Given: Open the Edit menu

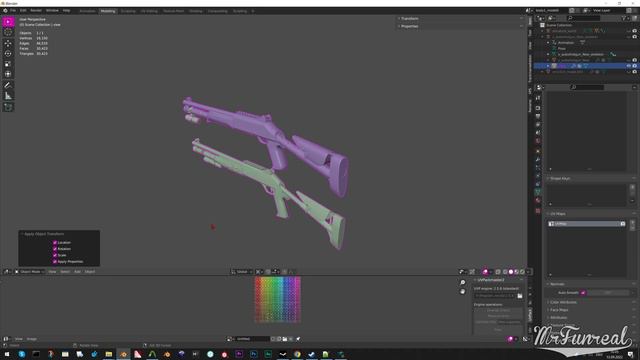Looking at the screenshot, I should (x=23, y=11).
